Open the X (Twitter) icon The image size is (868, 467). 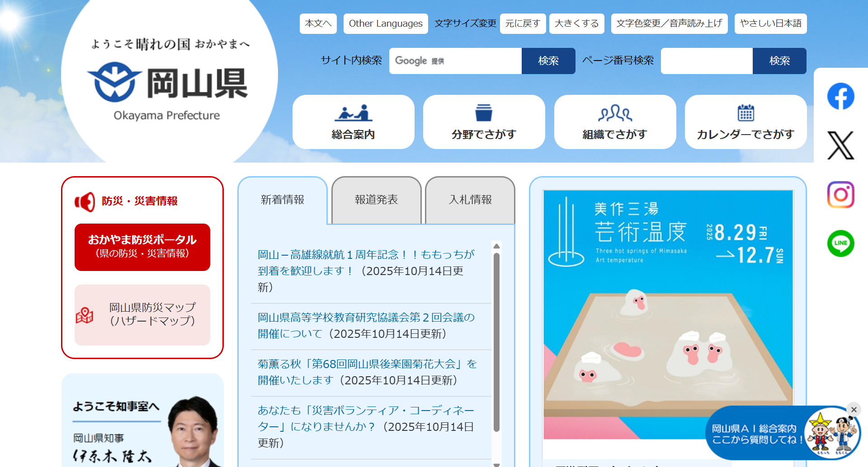(x=840, y=145)
